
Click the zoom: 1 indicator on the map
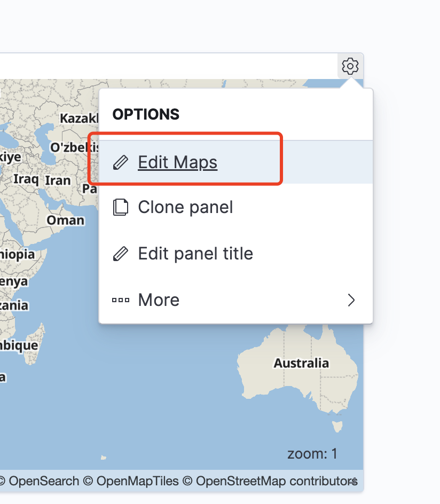coord(312,453)
